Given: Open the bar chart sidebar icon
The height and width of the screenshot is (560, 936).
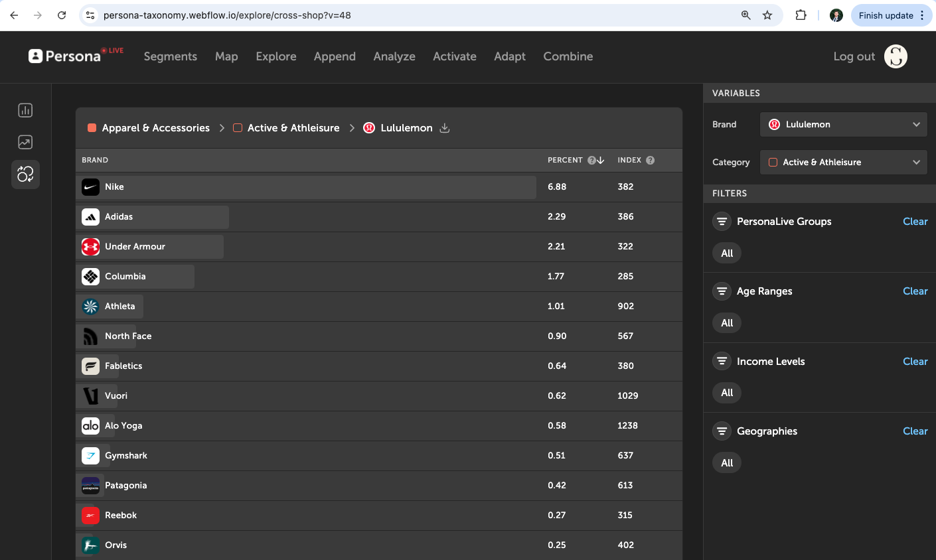Looking at the screenshot, I should (x=25, y=110).
